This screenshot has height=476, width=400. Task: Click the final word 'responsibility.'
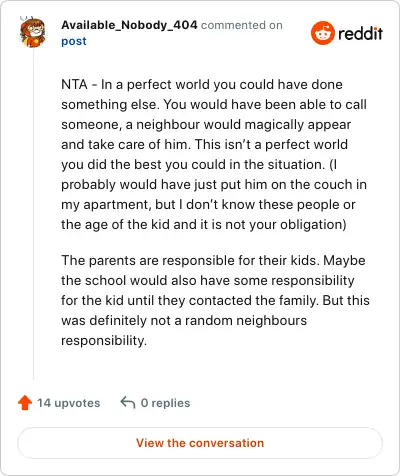coord(104,341)
